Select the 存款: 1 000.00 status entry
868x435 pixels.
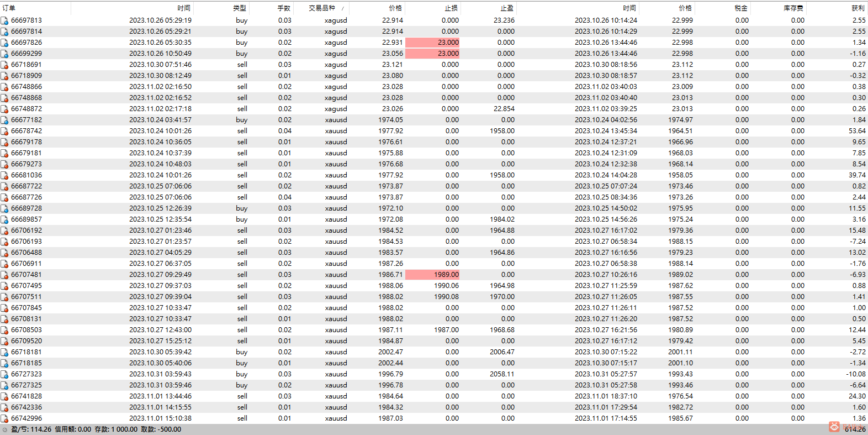tap(116, 429)
